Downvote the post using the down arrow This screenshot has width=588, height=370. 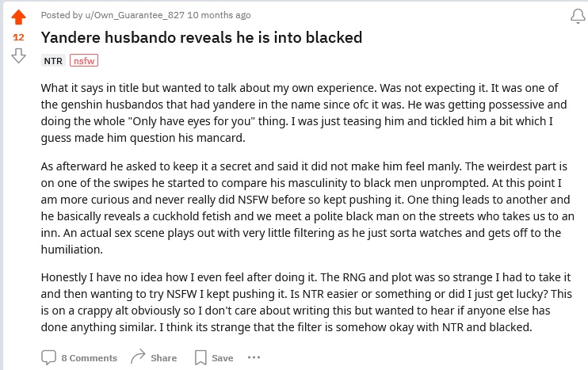19,55
